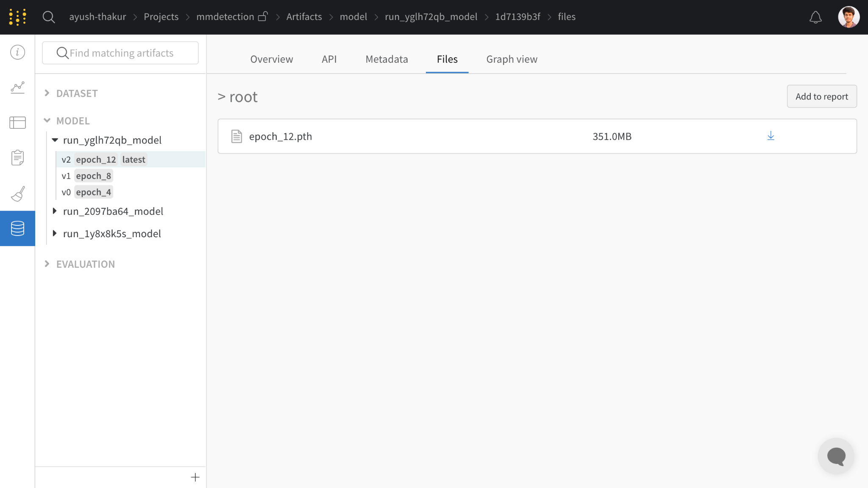Switch to the Metadata tab
This screenshot has height=488, width=868.
[x=387, y=59]
